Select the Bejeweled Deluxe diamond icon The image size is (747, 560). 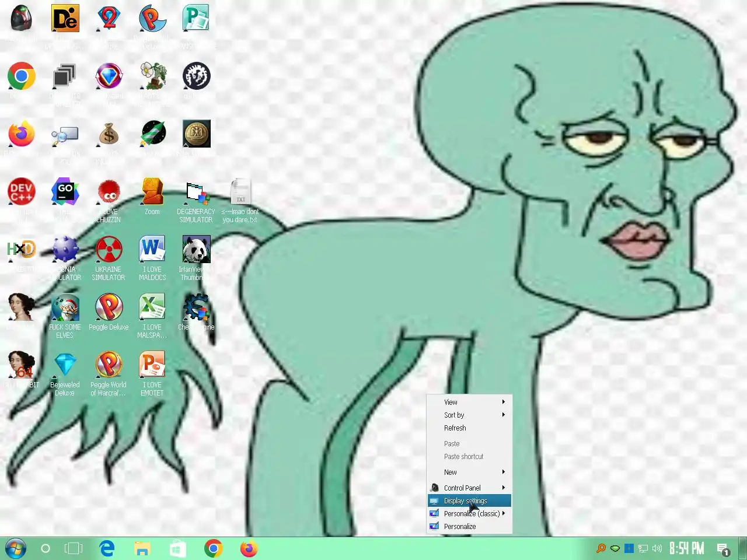[x=65, y=365]
